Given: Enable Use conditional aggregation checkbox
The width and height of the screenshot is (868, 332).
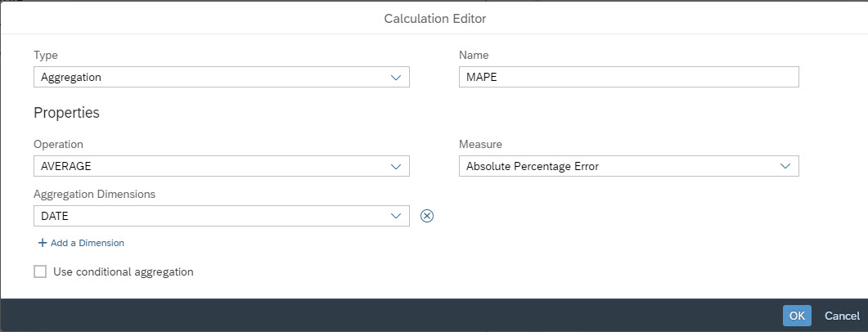Looking at the screenshot, I should click(40, 271).
